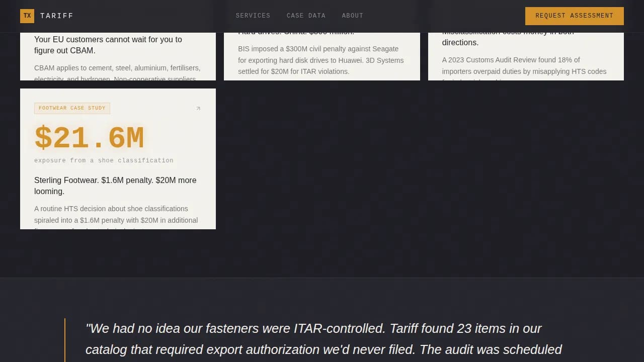Click the orange TX logo icon
Screen dimensions: 644x362
[x=27, y=16]
